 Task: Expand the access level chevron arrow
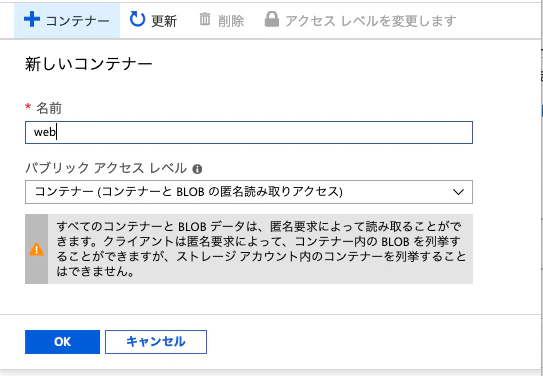tap(458, 192)
